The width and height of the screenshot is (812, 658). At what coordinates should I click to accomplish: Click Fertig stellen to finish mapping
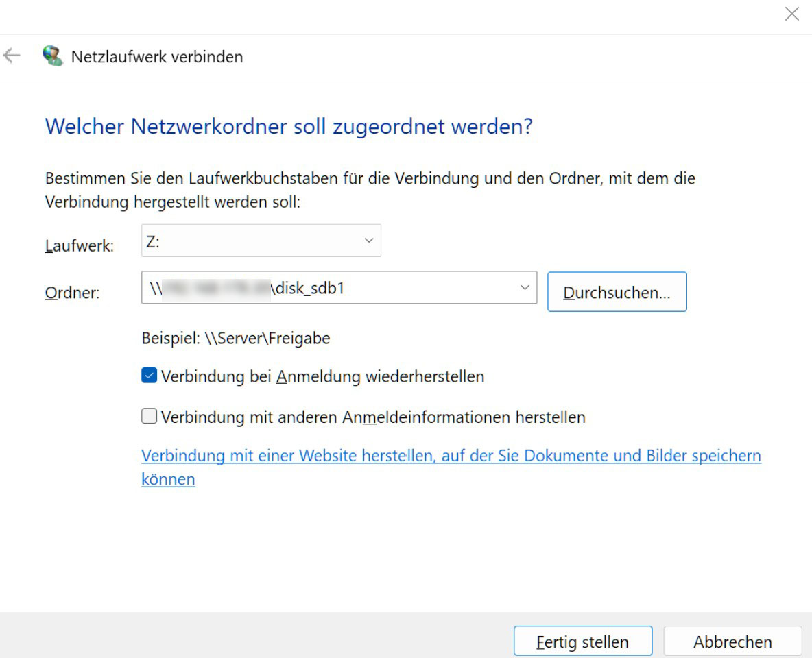pyautogui.click(x=582, y=641)
